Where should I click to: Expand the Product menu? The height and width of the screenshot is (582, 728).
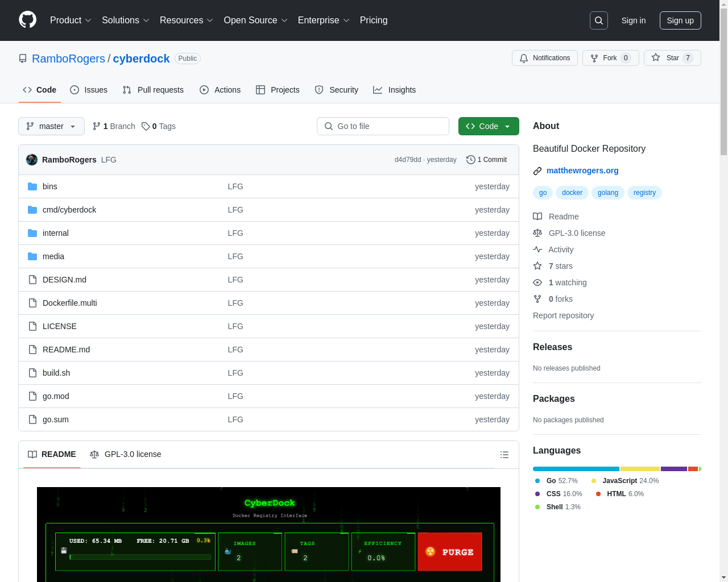point(71,20)
